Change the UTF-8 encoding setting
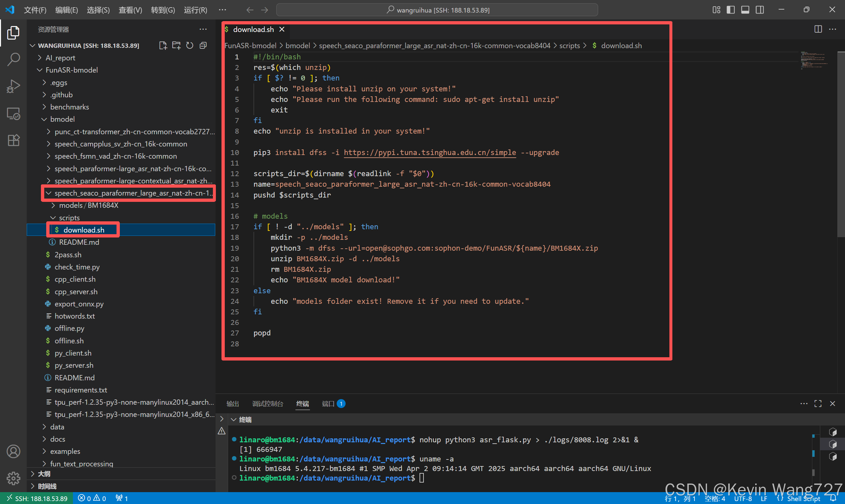The width and height of the screenshot is (845, 504). [x=743, y=498]
